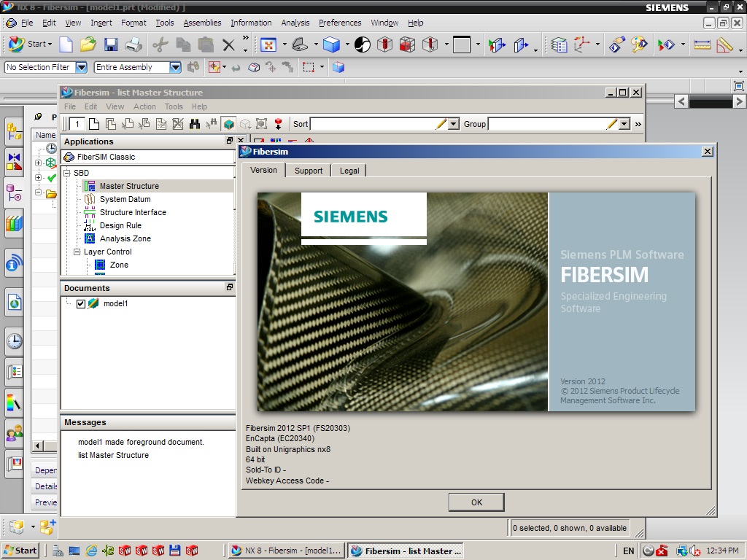This screenshot has height=560, width=747.
Task: Select Analysis Zone in tree
Action: (125, 238)
